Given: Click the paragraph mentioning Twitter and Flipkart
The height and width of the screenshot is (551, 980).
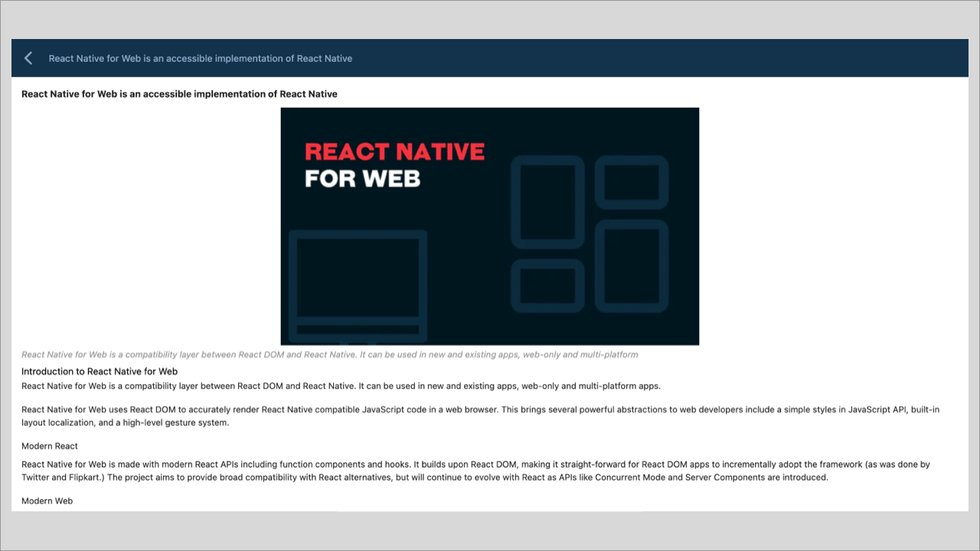Looking at the screenshot, I should pos(475,471).
